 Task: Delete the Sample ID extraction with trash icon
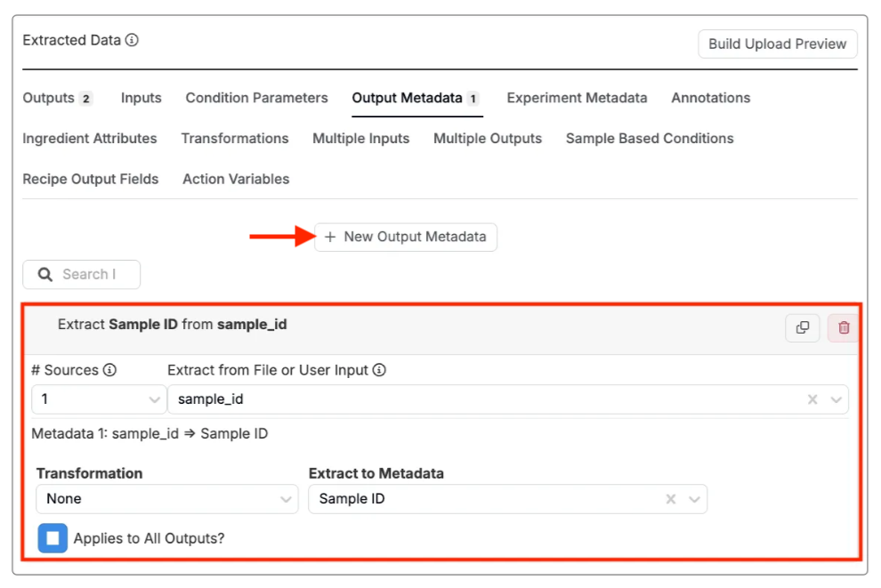click(844, 327)
